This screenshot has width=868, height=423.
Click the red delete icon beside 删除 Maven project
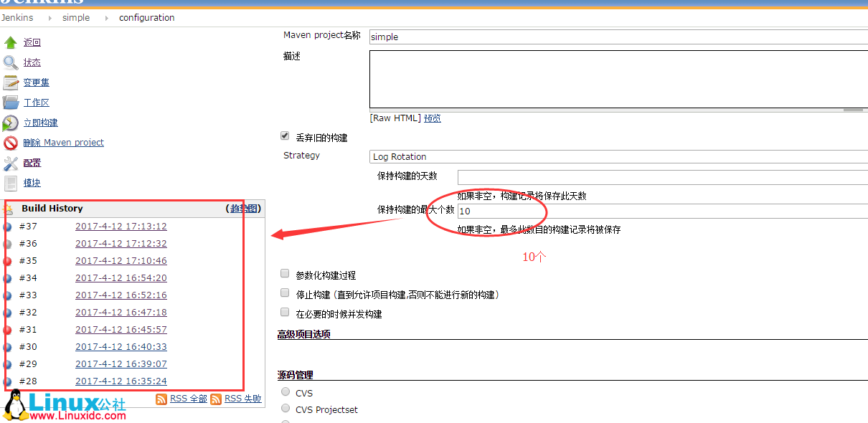(x=10, y=142)
